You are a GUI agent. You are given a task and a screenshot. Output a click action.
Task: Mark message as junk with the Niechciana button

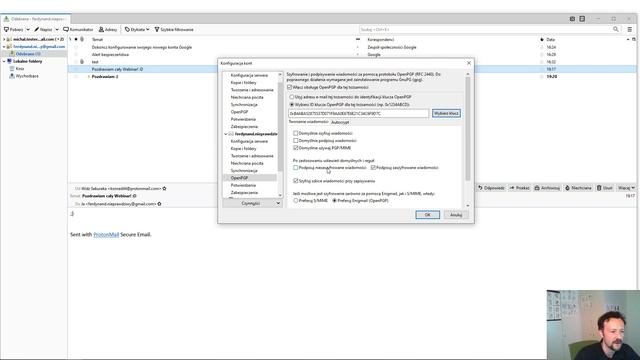[x=578, y=188]
